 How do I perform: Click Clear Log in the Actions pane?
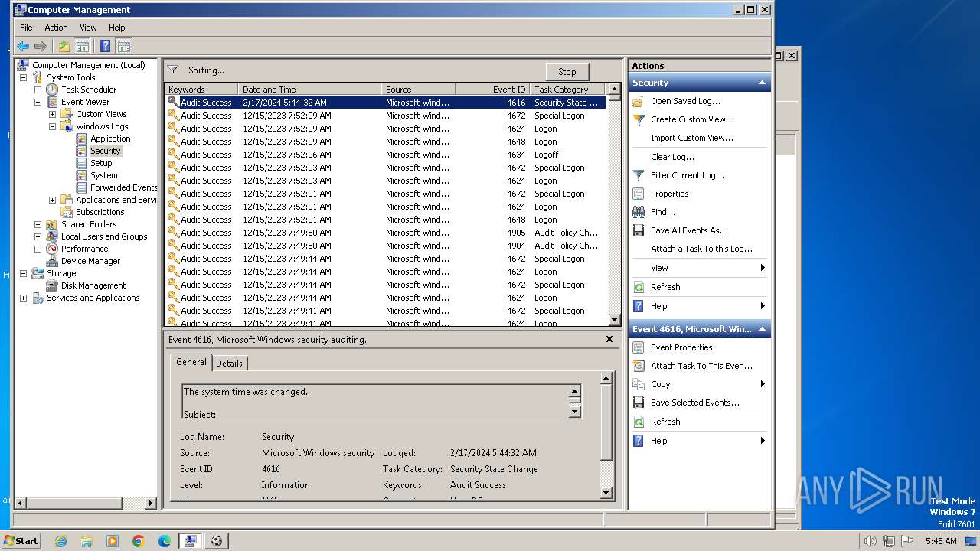point(672,157)
